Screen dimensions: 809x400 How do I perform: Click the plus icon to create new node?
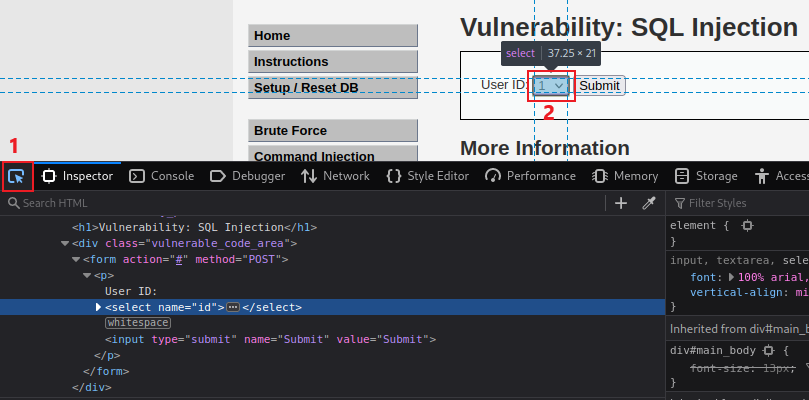(x=621, y=203)
